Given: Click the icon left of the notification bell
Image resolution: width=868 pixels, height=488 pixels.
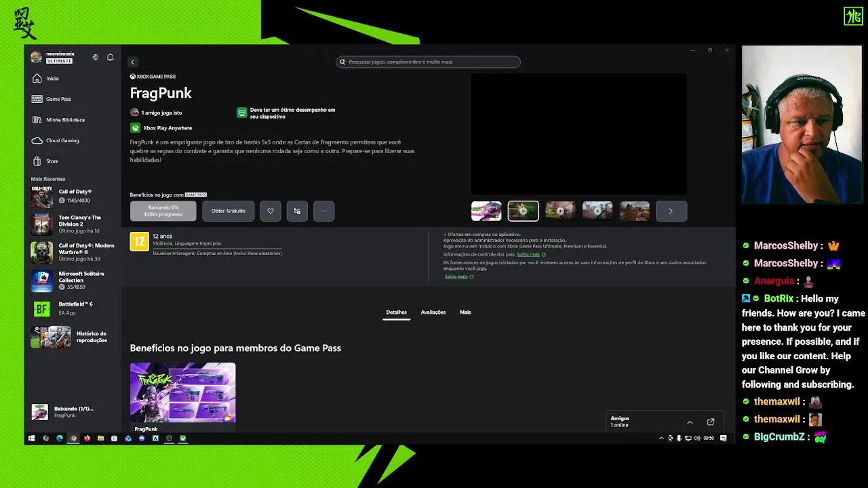Looking at the screenshot, I should click(96, 58).
